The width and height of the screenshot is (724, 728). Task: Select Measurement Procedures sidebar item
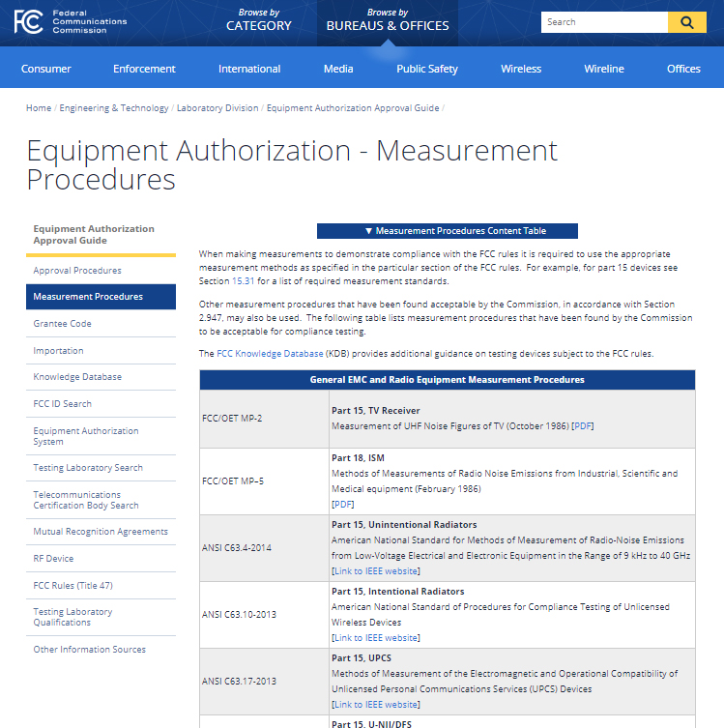[101, 297]
